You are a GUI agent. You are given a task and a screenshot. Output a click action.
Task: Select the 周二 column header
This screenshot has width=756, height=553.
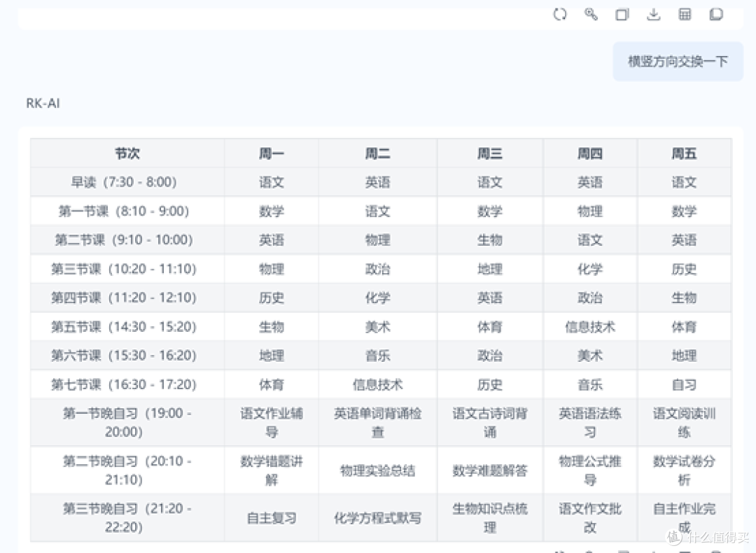click(x=377, y=153)
